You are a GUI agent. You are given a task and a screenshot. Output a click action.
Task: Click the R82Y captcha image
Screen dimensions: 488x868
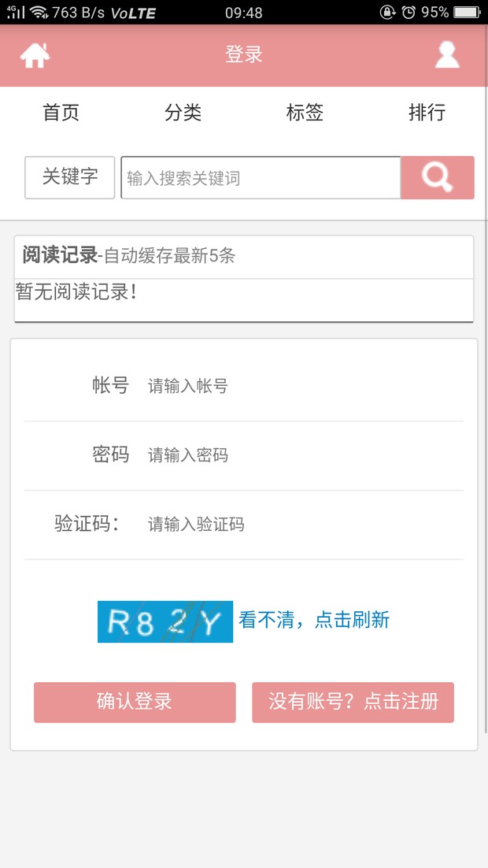[165, 621]
